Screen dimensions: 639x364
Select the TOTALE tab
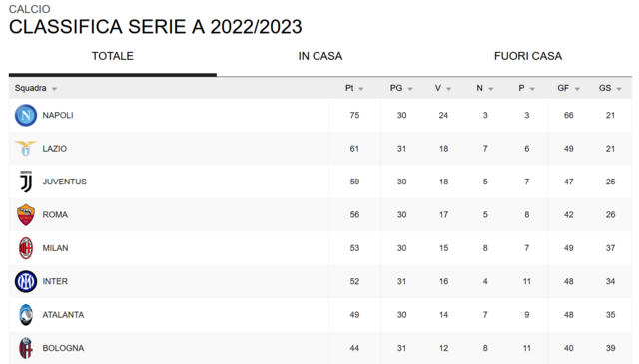(113, 56)
